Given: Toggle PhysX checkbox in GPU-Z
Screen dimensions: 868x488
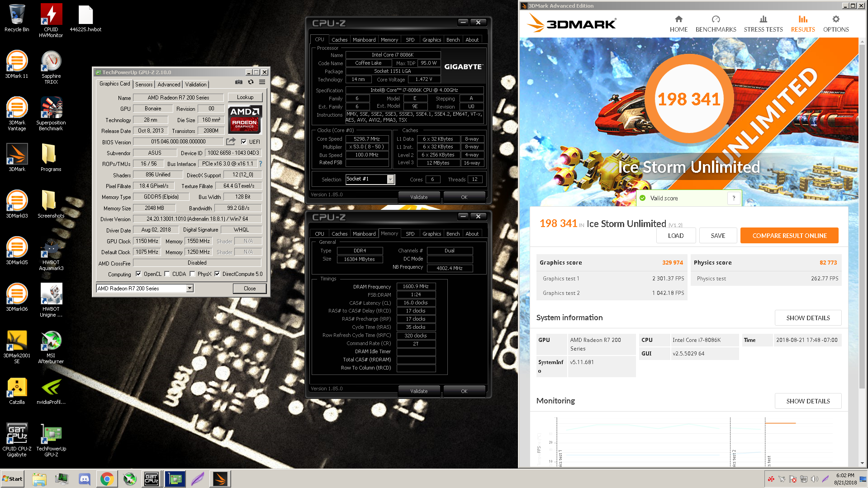Looking at the screenshot, I should pyautogui.click(x=192, y=274).
